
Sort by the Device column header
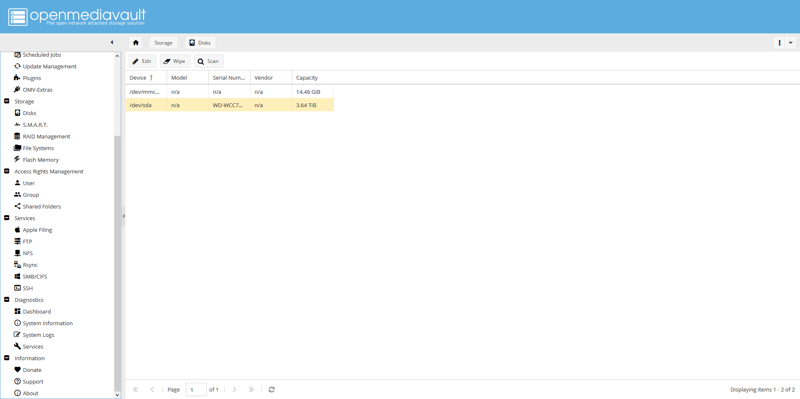146,78
